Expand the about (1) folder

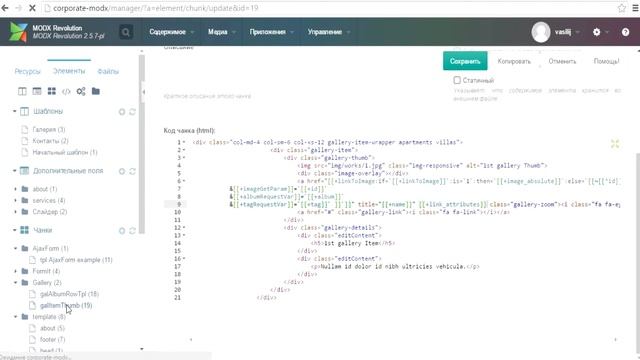(x=16, y=189)
